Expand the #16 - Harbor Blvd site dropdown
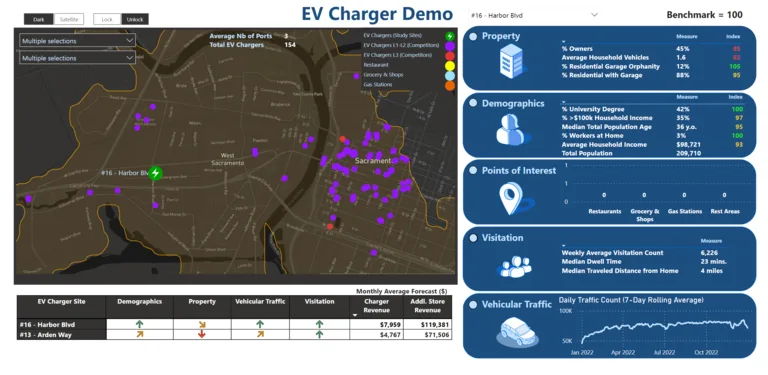This screenshot has height=375, width=768. click(x=534, y=15)
